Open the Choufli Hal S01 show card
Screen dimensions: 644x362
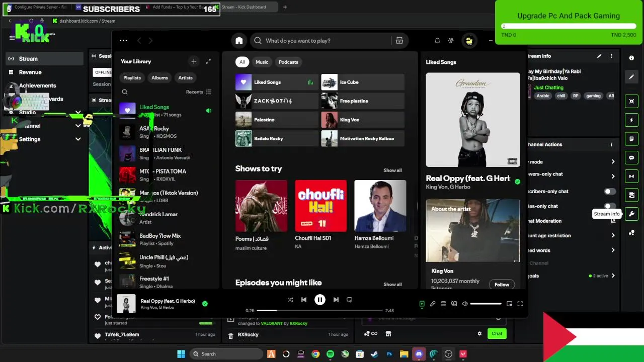point(320,215)
